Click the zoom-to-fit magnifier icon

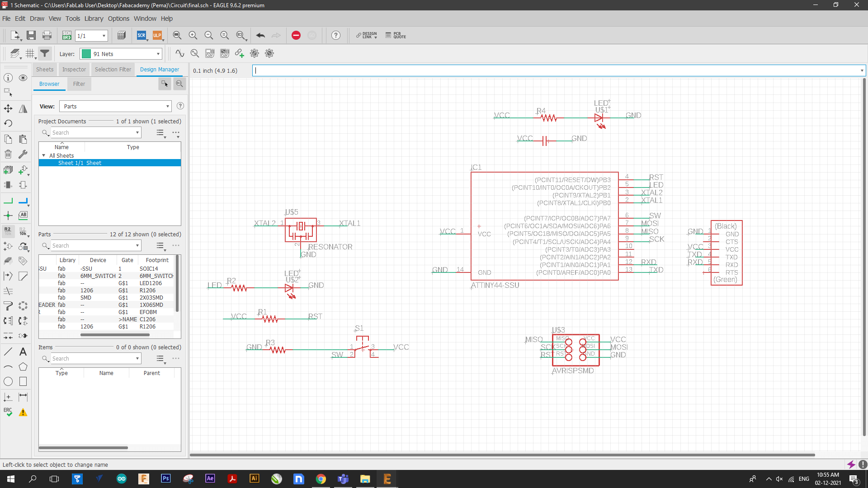click(x=177, y=35)
